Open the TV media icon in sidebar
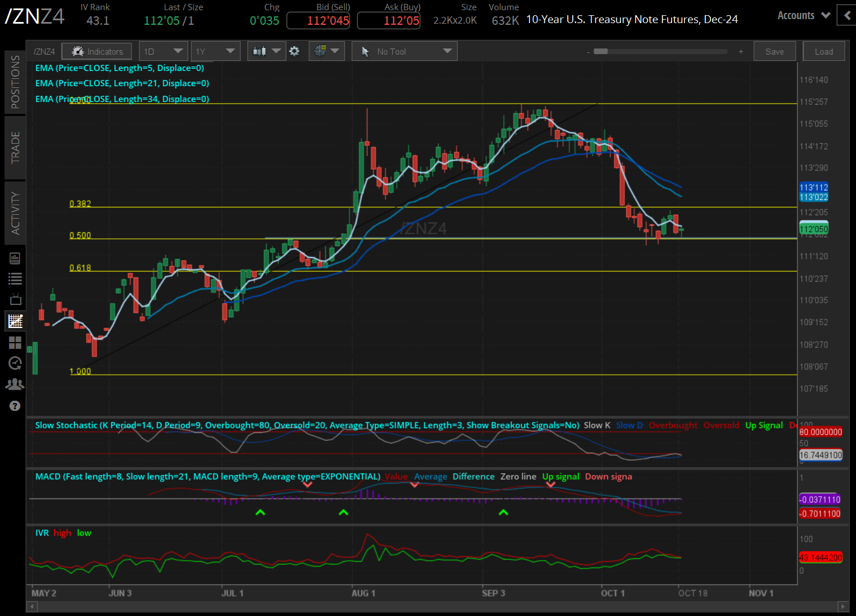Viewport: 856px width, 616px height. pyautogui.click(x=15, y=299)
